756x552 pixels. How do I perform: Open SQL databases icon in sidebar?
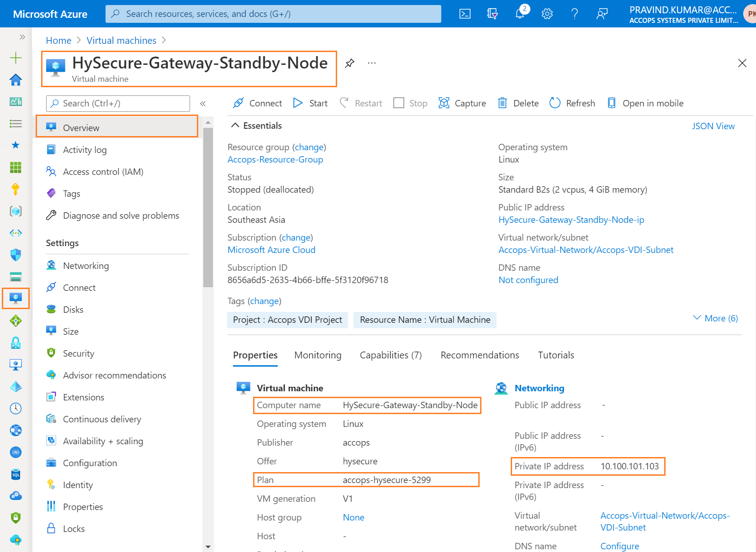(16, 474)
